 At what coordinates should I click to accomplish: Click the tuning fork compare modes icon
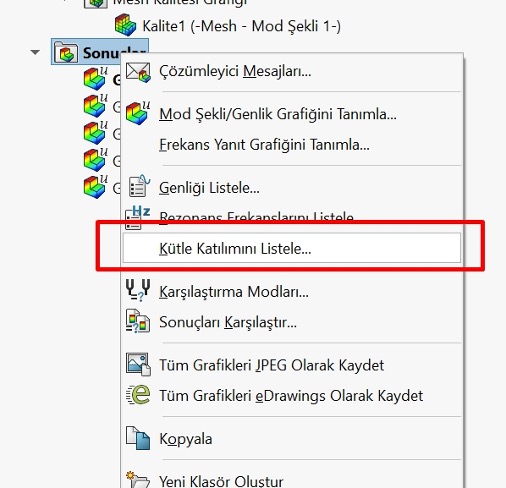coord(138,290)
